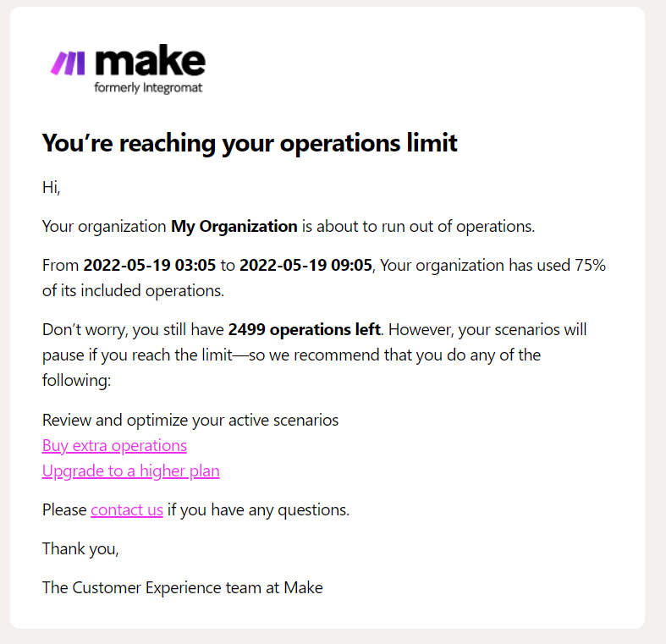Open the "contact us" link

click(127, 510)
